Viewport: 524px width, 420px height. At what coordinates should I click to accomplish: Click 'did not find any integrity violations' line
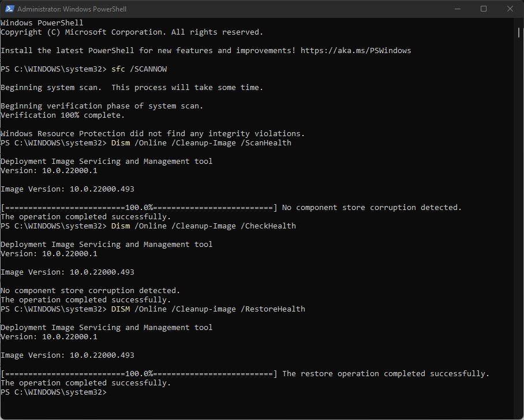tap(152, 133)
